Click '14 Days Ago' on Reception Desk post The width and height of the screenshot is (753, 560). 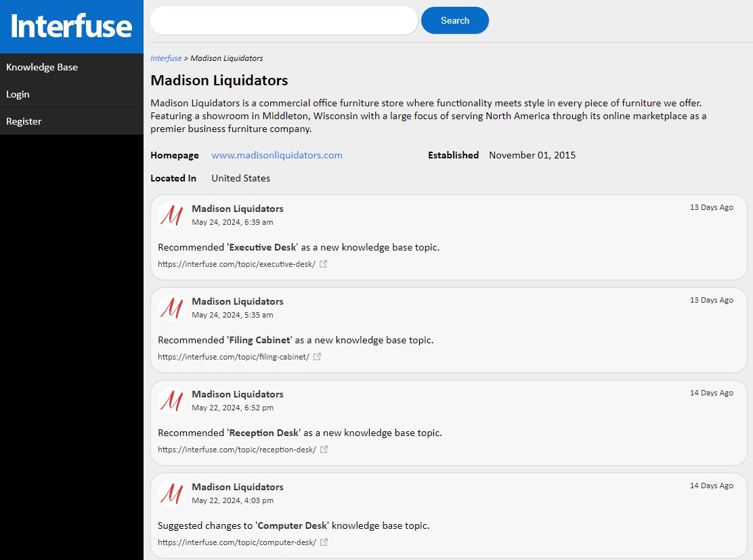[x=711, y=392]
